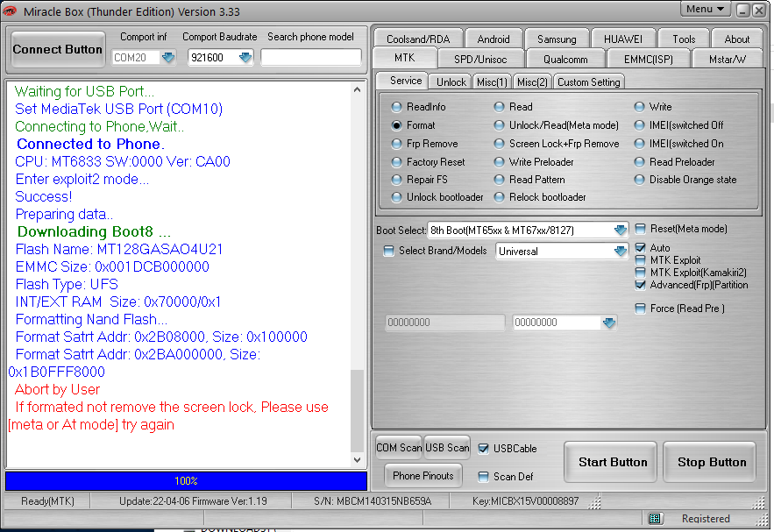Switch to the Samsung tab

[557, 39]
